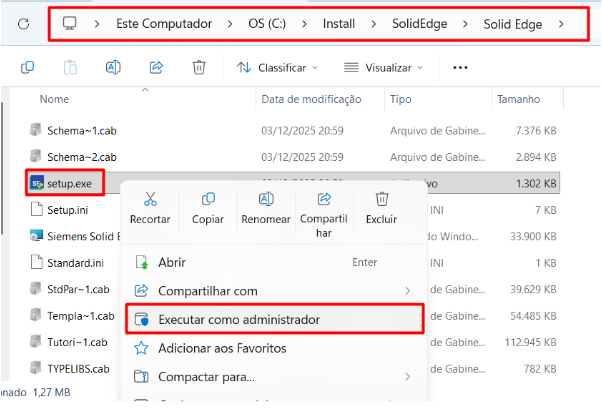Click the toolbar share icon
Screen dimensions: 602x417
pos(156,67)
